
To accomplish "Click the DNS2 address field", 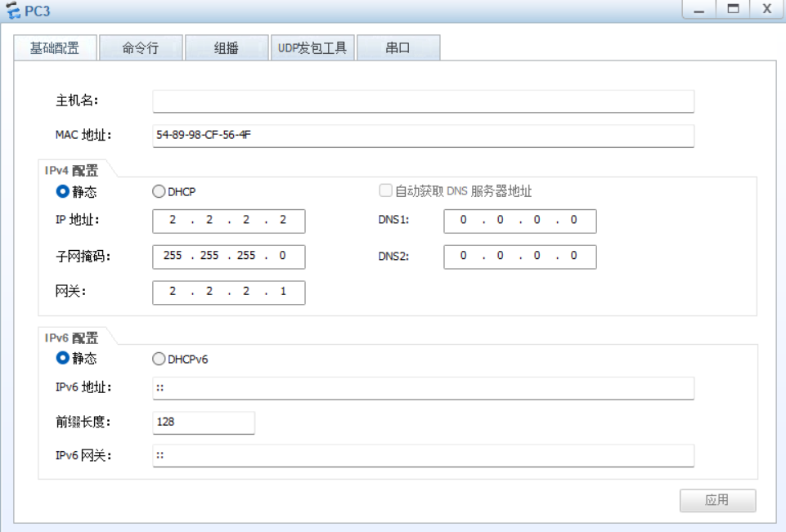I will coord(520,257).
